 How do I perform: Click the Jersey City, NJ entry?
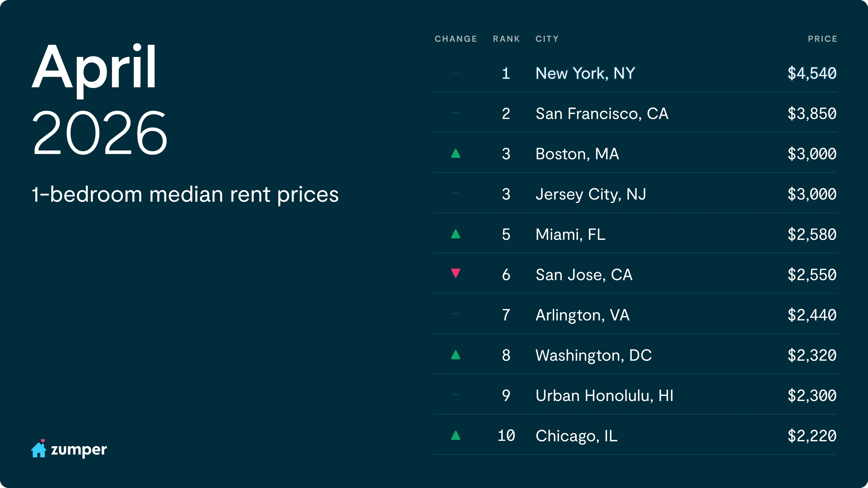591,194
